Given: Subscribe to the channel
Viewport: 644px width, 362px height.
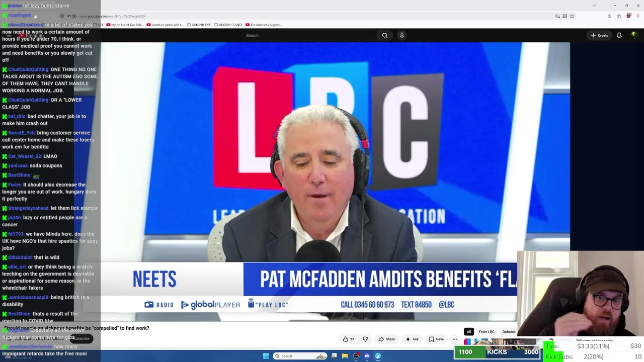Looking at the screenshot, I should click(81, 338).
